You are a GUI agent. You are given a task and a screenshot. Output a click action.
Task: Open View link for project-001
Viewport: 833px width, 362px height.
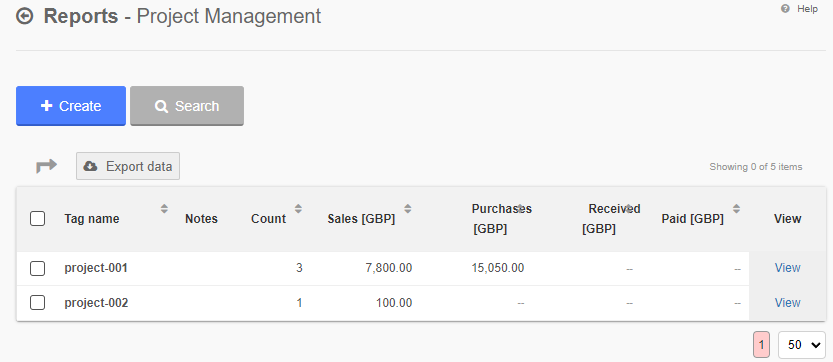(x=787, y=268)
